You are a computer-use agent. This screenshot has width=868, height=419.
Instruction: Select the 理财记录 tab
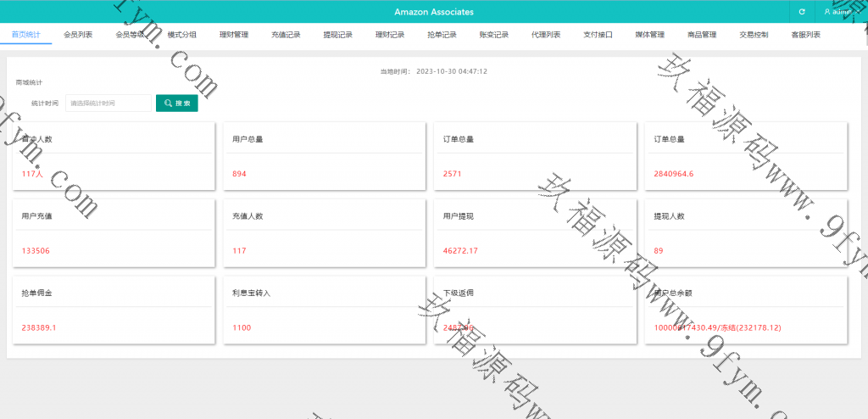point(390,35)
